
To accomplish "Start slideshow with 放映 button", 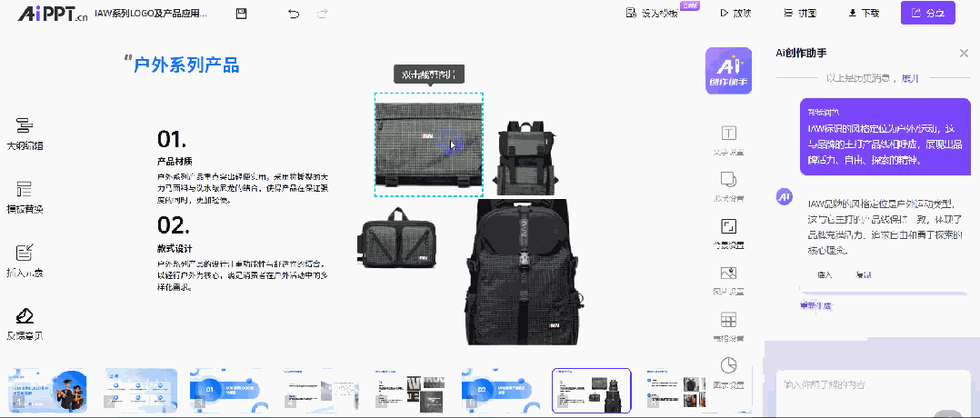I will [x=735, y=13].
